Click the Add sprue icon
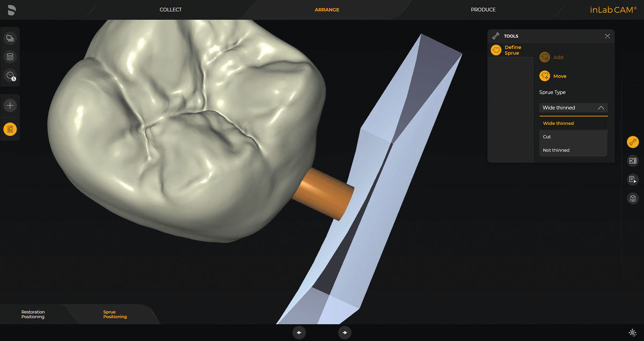 click(545, 57)
